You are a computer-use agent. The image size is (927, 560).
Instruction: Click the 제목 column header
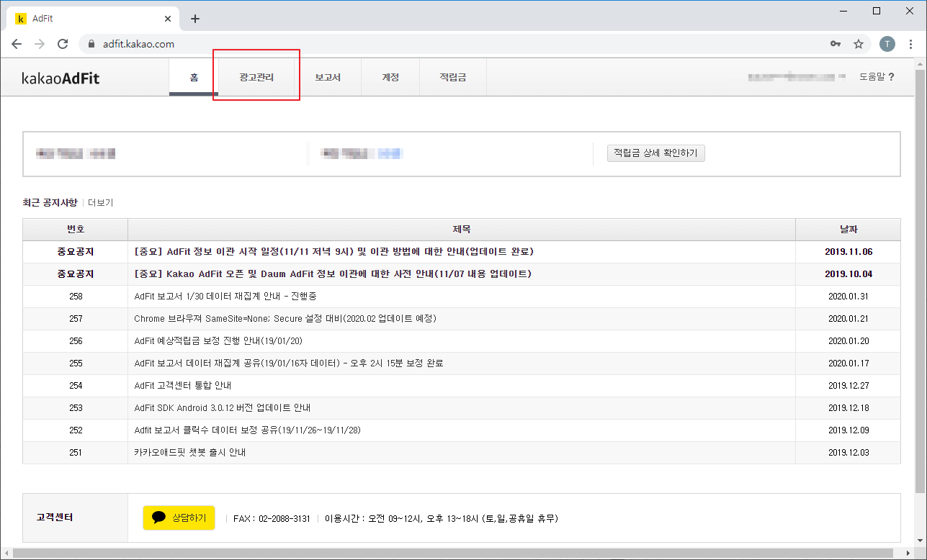click(x=462, y=230)
